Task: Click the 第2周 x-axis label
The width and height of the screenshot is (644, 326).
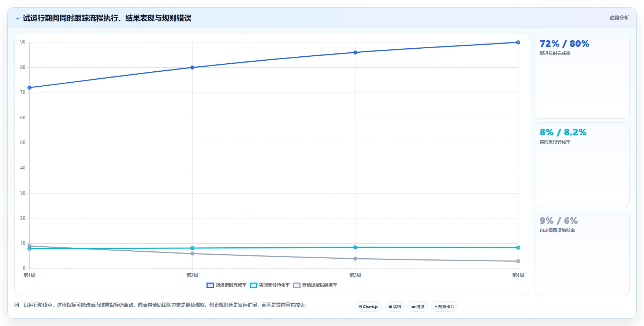Action: tap(192, 275)
